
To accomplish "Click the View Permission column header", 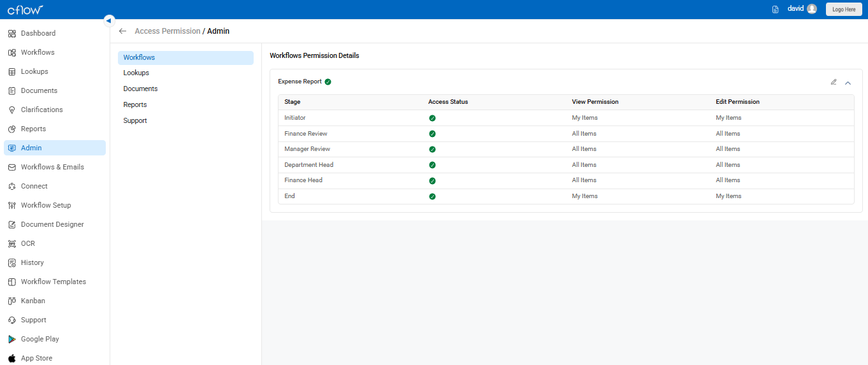I will (595, 102).
